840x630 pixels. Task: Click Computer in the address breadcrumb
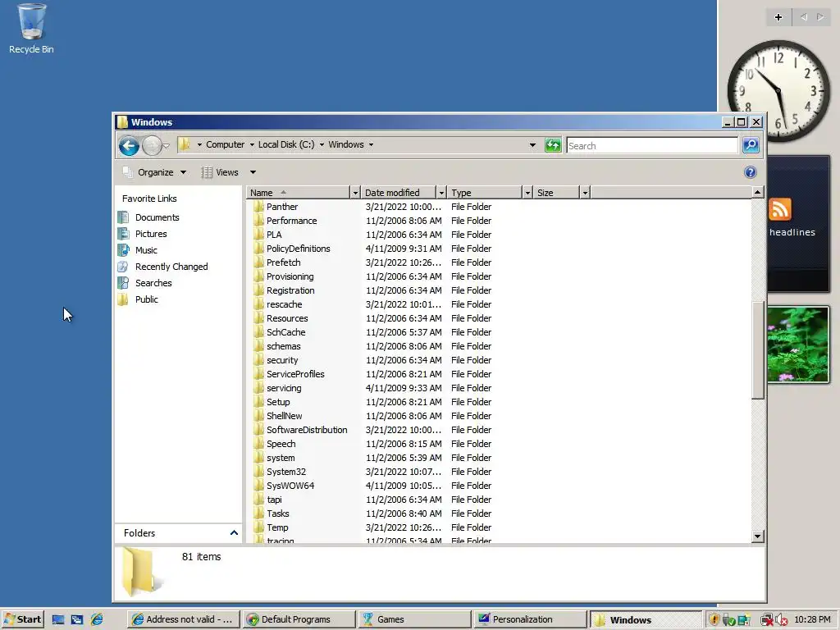click(225, 144)
